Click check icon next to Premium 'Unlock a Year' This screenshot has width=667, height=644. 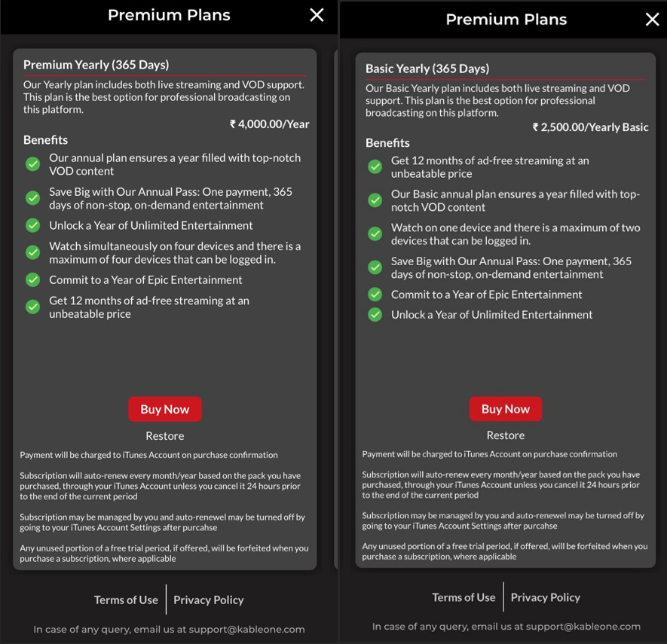click(32, 225)
